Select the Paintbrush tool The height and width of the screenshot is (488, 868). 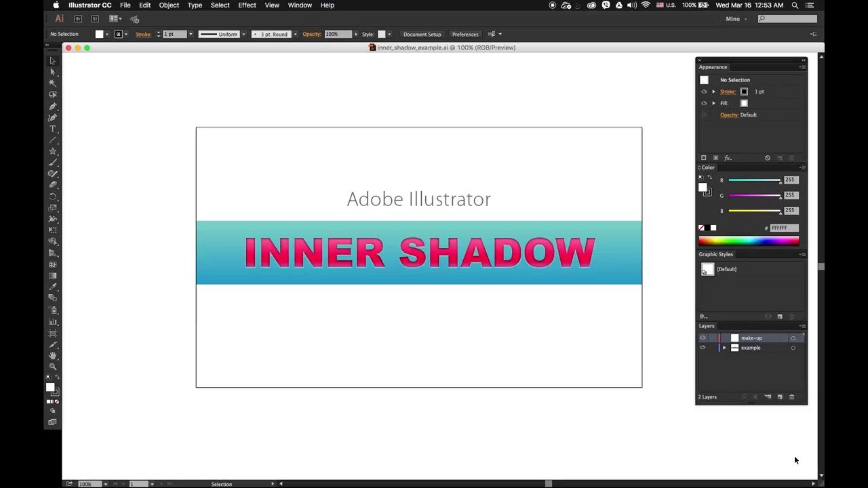(53, 163)
